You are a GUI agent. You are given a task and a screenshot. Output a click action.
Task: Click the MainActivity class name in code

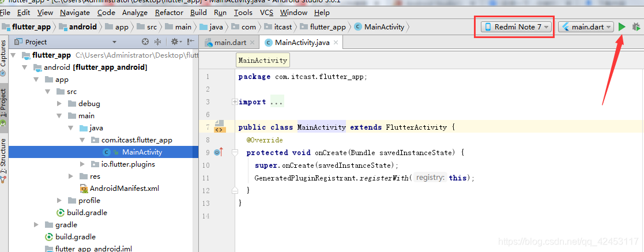(x=322, y=127)
